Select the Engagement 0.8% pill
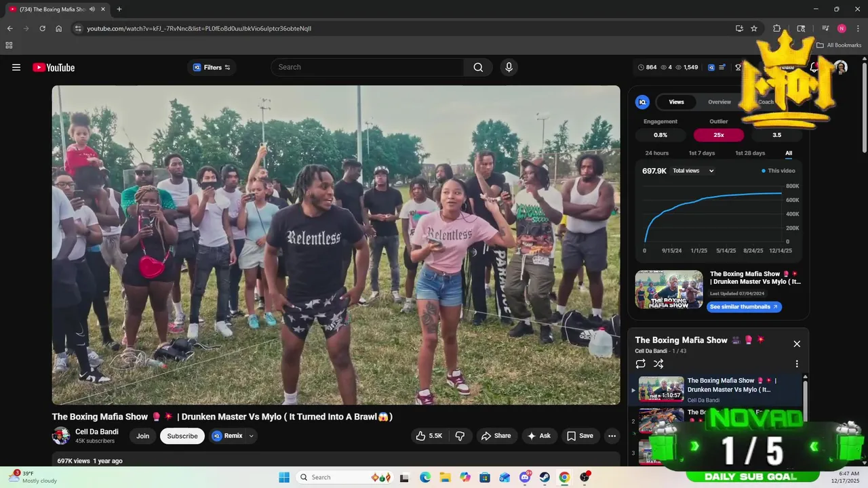868x488 pixels. [x=660, y=135]
